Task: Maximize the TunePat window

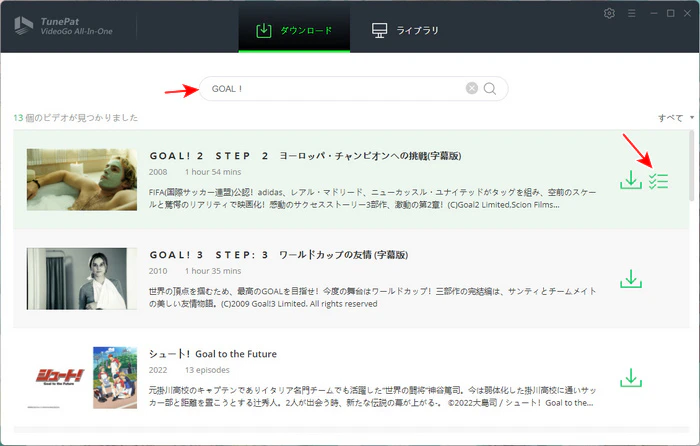Action: click(671, 14)
